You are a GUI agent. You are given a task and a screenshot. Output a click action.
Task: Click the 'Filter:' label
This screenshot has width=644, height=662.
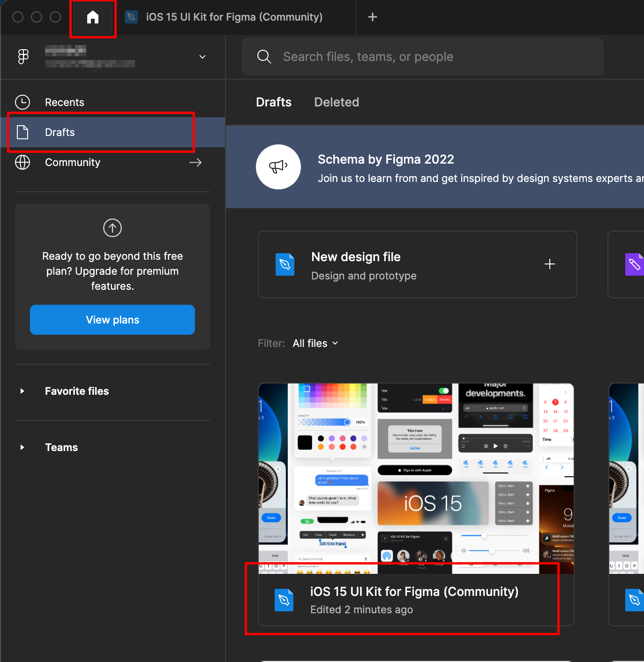pyautogui.click(x=271, y=343)
